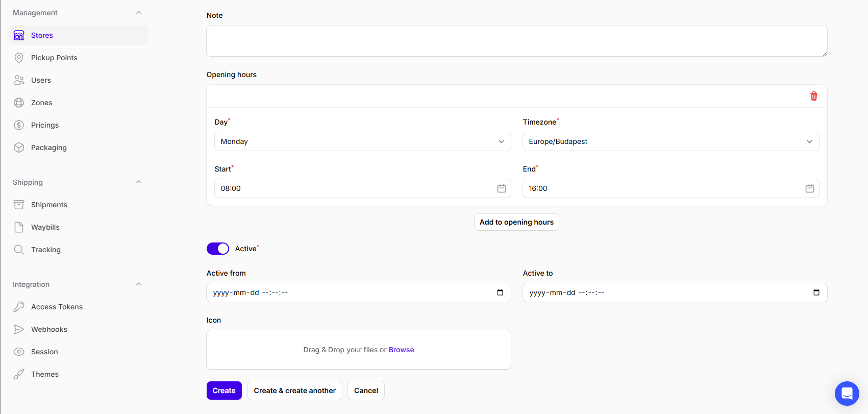Click inside the Note text area
This screenshot has height=414, width=868.
[516, 41]
